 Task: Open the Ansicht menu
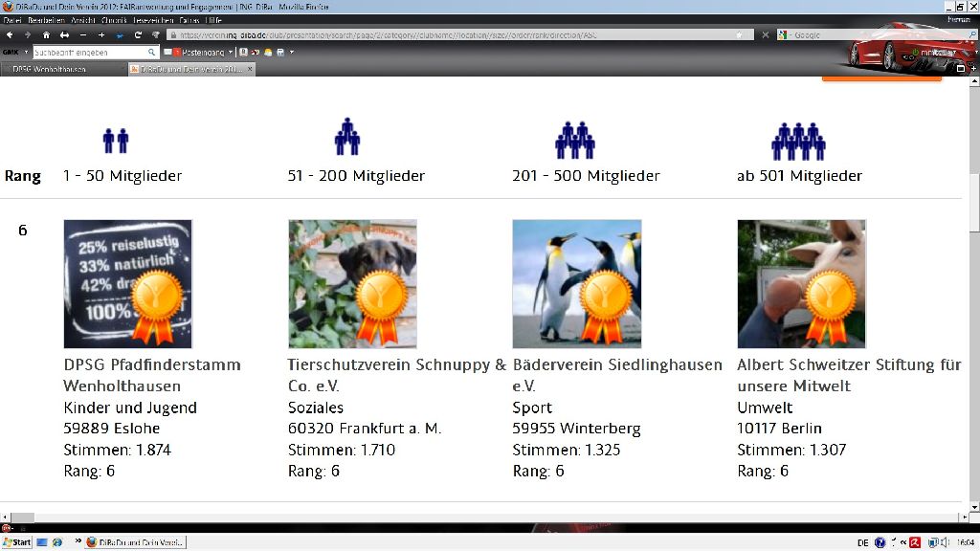tap(83, 20)
